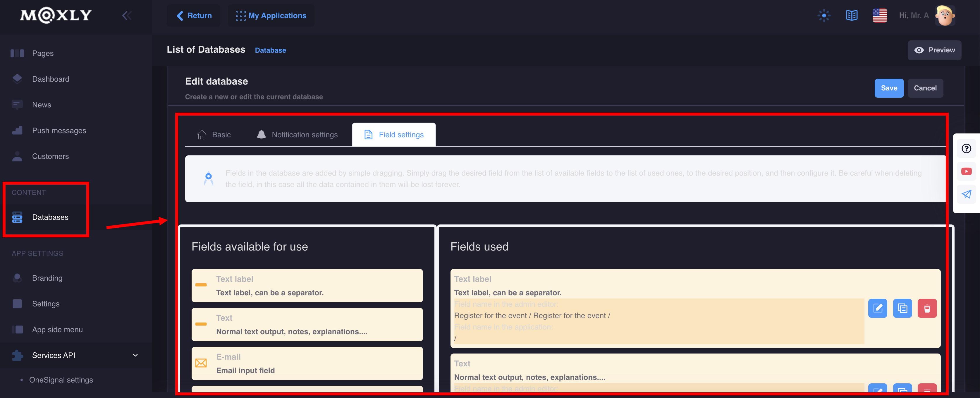Save the database changes

(x=889, y=88)
